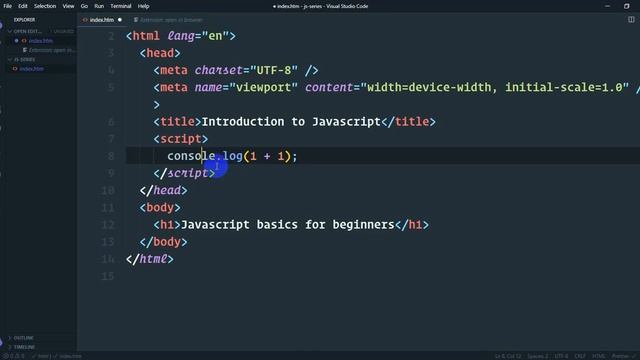The width and height of the screenshot is (640, 360).
Task: Click the html lang="en" tag
Action: coord(181,36)
